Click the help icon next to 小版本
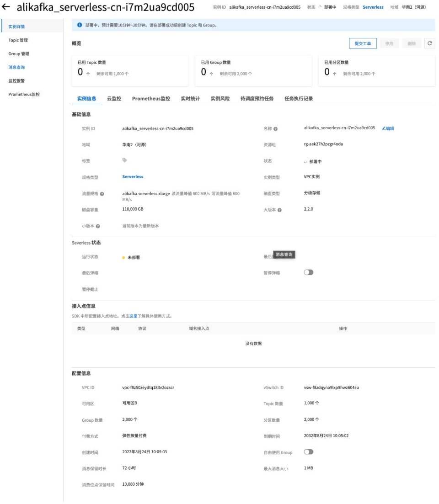The image size is (439, 504). (x=98, y=226)
